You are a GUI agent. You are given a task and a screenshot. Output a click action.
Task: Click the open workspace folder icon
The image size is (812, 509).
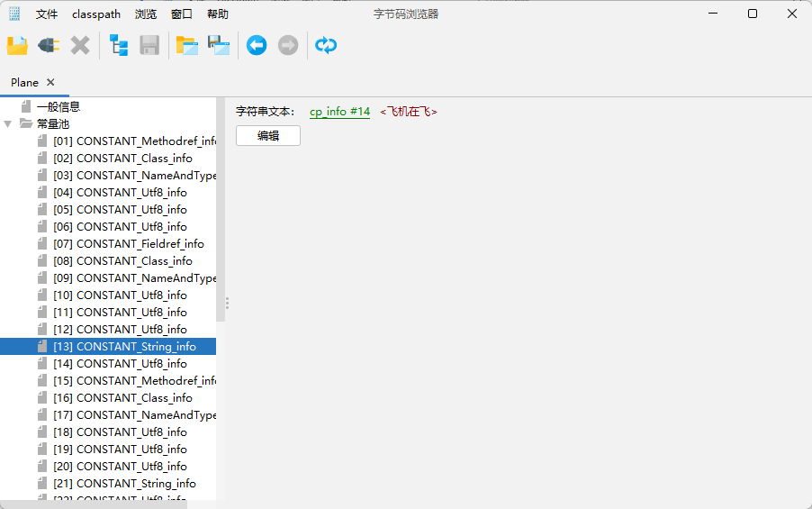click(x=186, y=45)
